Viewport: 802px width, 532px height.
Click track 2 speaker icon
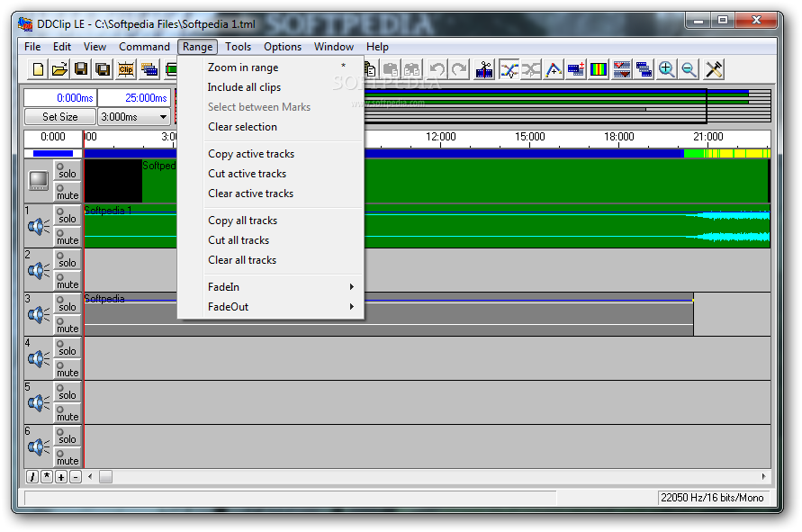pyautogui.click(x=39, y=270)
